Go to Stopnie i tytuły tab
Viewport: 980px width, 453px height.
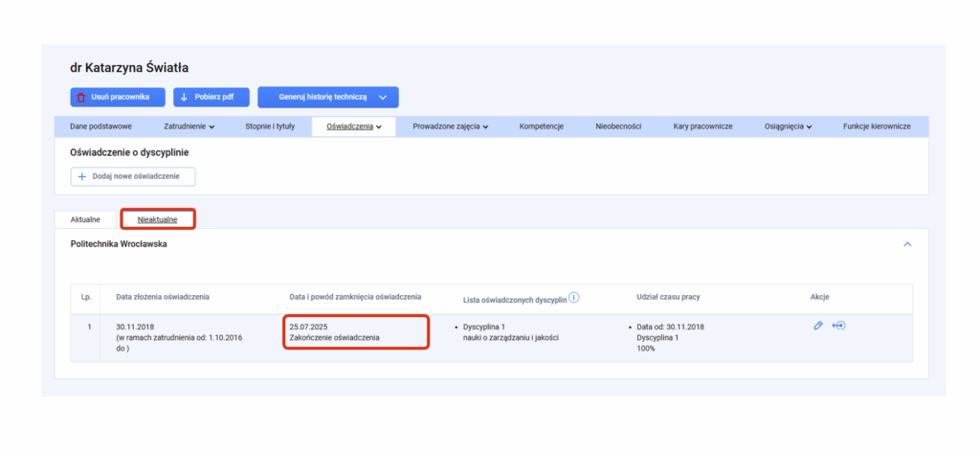point(269,126)
